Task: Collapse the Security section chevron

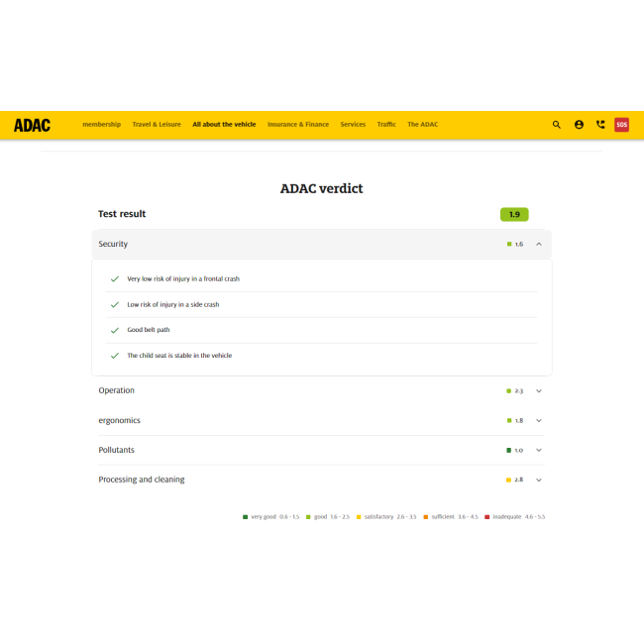Action: (x=539, y=244)
